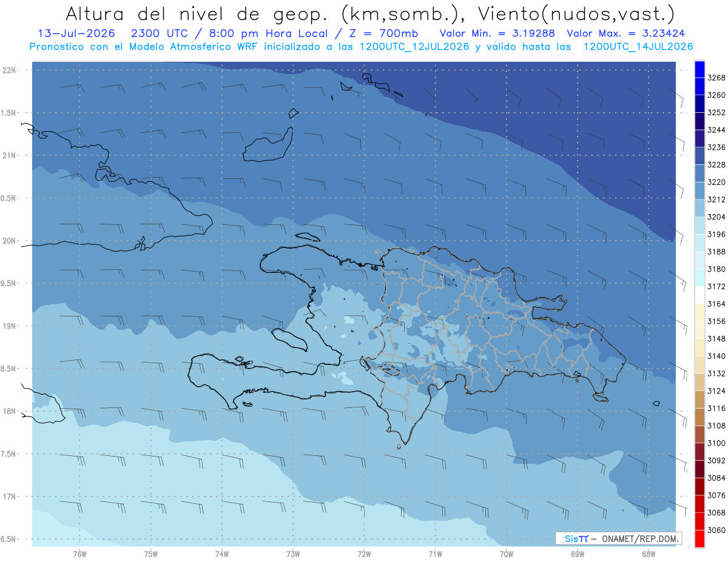Image resolution: width=728 pixels, height=562 pixels.
Task: Pick the legend color between 3092 and 3084
Action: 699,469
